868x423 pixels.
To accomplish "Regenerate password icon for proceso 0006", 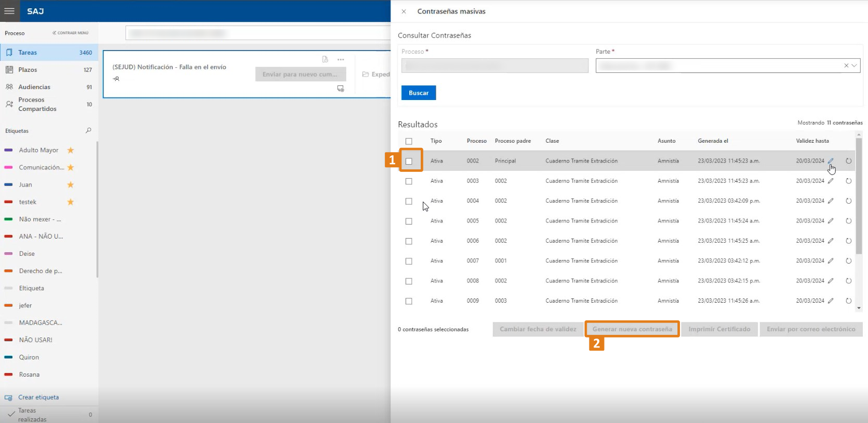I will pos(849,241).
